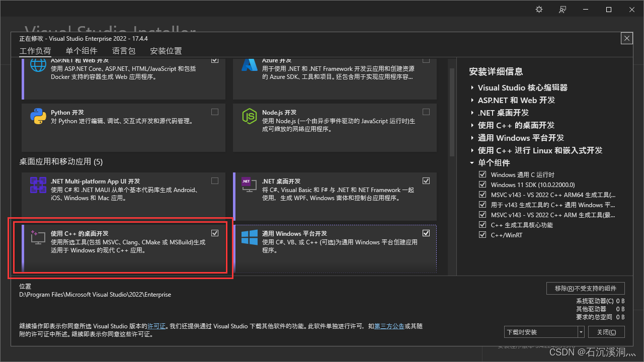Click the Python development logo icon
644x362 pixels.
39,117
